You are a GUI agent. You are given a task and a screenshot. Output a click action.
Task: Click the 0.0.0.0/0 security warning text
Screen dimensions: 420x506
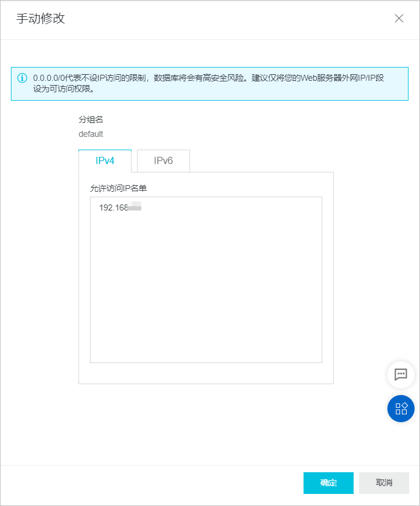pyautogui.click(x=208, y=83)
